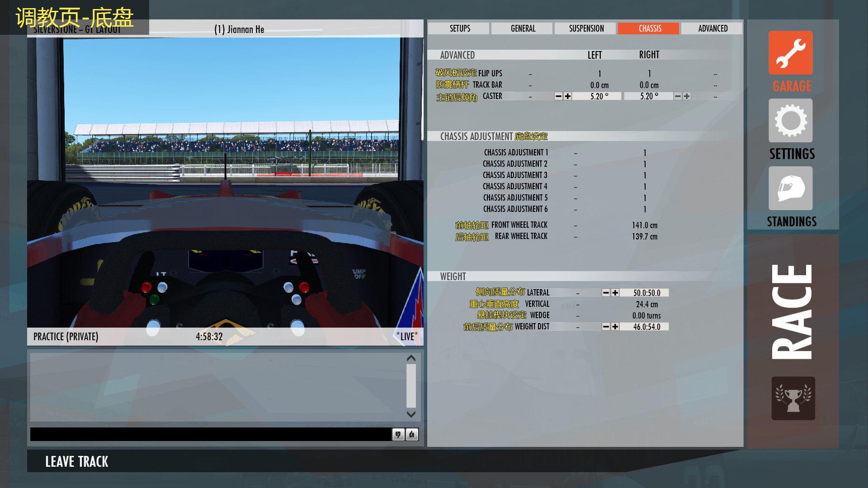Click Chassis Adjustment 5 row
The width and height of the screenshot is (868, 488).
[565, 198]
